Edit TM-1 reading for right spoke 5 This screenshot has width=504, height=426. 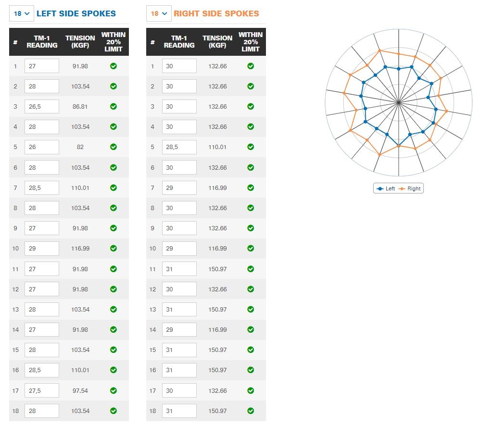point(179,147)
